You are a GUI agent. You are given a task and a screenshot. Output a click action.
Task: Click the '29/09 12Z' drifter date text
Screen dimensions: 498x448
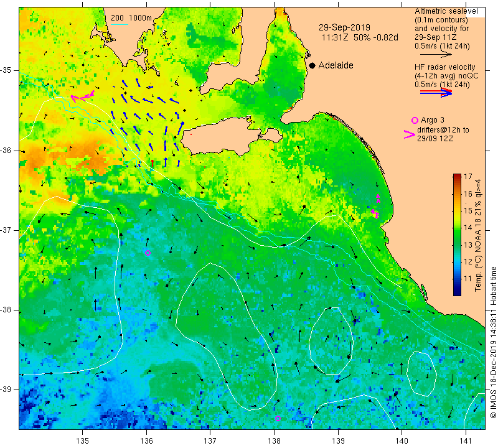[x=435, y=139]
